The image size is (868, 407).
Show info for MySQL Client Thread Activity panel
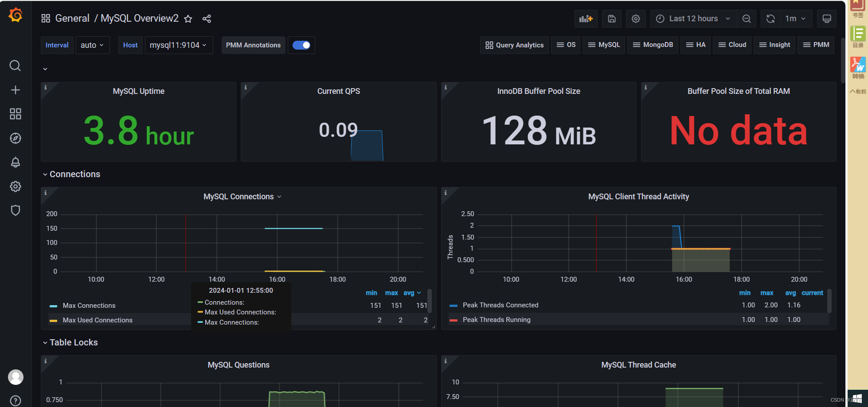pyautogui.click(x=446, y=193)
